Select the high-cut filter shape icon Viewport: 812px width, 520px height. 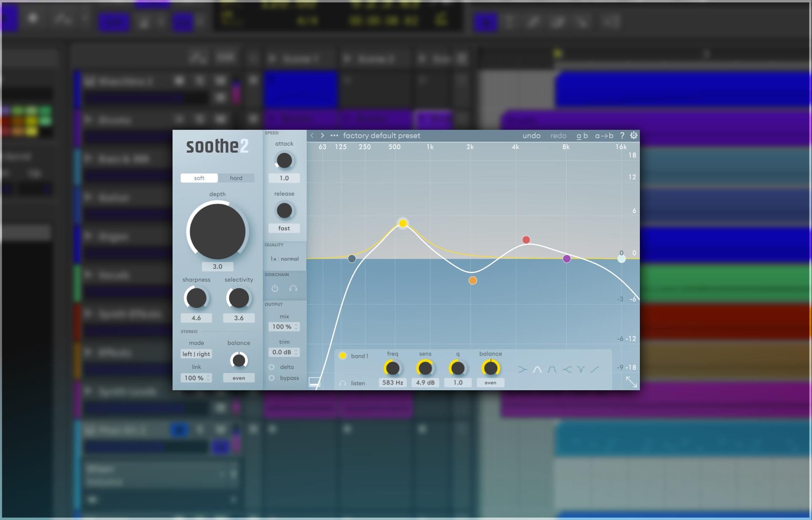[567, 369]
